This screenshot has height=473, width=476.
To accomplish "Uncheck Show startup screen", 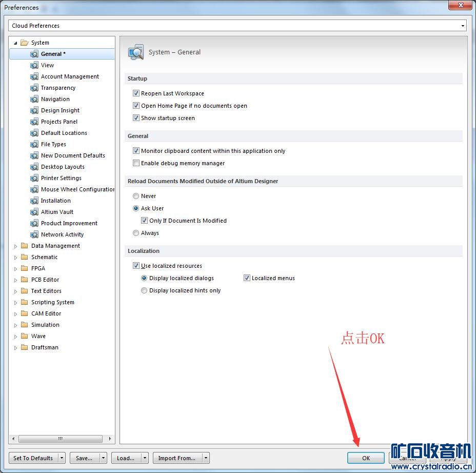I will (136, 118).
